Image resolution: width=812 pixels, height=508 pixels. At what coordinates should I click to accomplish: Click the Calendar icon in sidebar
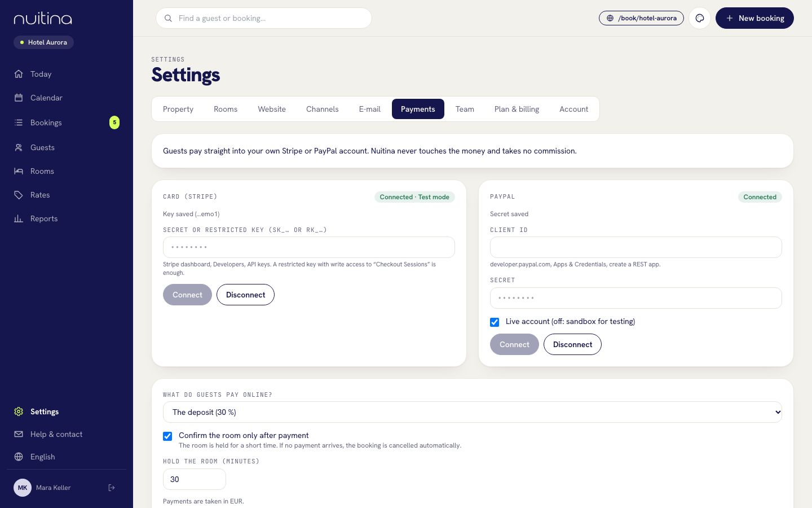[x=19, y=98]
